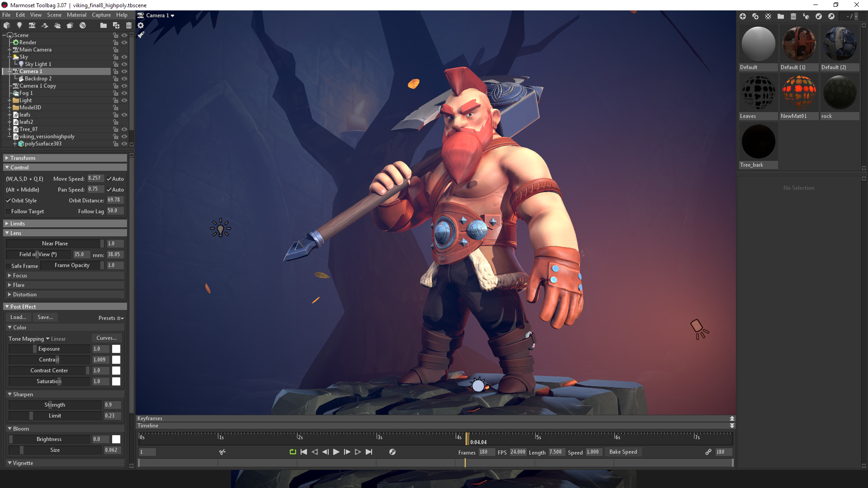
Task: Duplicate the selected material
Action: click(755, 16)
